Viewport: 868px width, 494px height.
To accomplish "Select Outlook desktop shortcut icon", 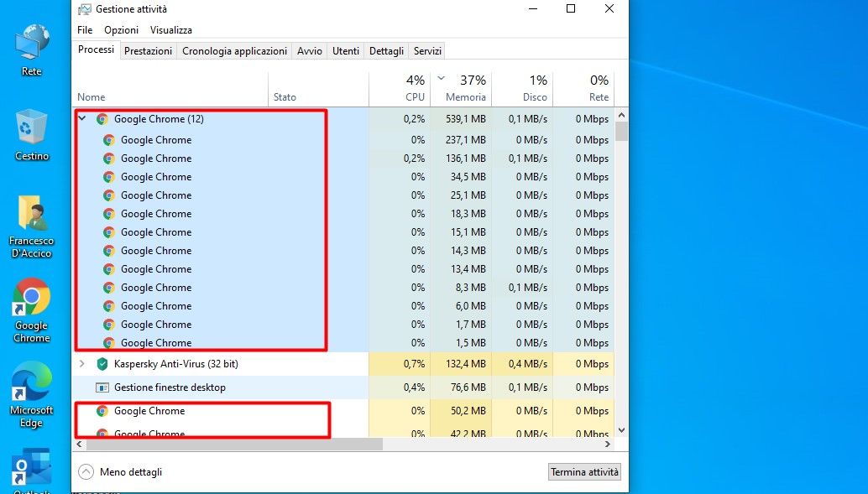I will coord(32,469).
